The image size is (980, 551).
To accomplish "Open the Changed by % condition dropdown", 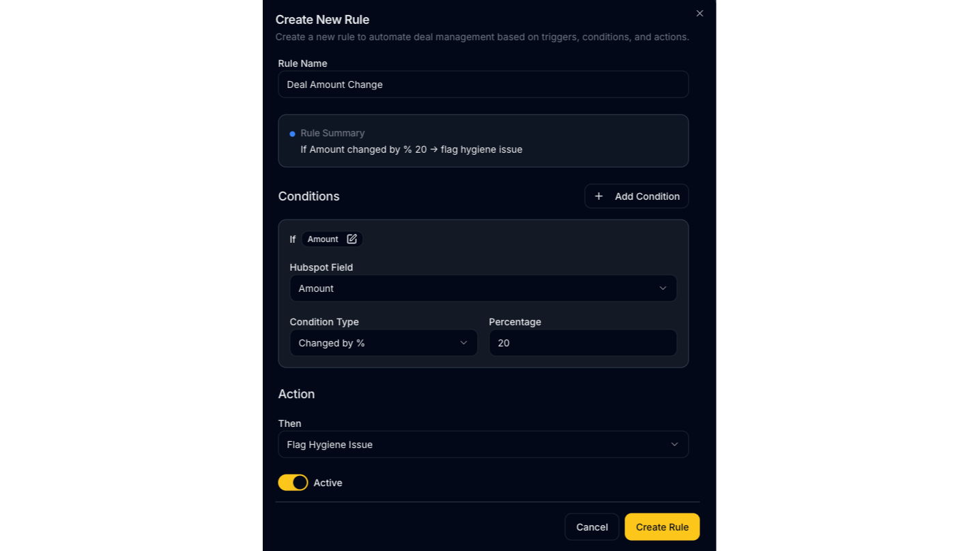I will coord(384,343).
